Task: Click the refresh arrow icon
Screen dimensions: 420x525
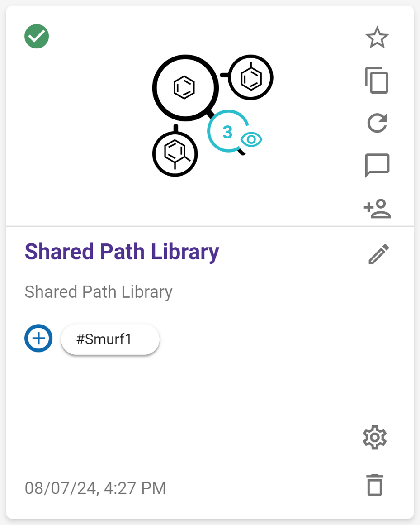Action: click(x=377, y=123)
